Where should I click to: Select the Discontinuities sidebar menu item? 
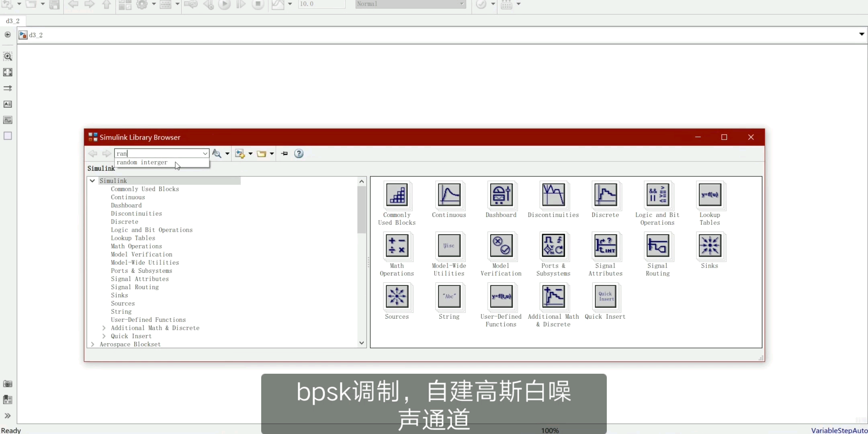tap(136, 213)
